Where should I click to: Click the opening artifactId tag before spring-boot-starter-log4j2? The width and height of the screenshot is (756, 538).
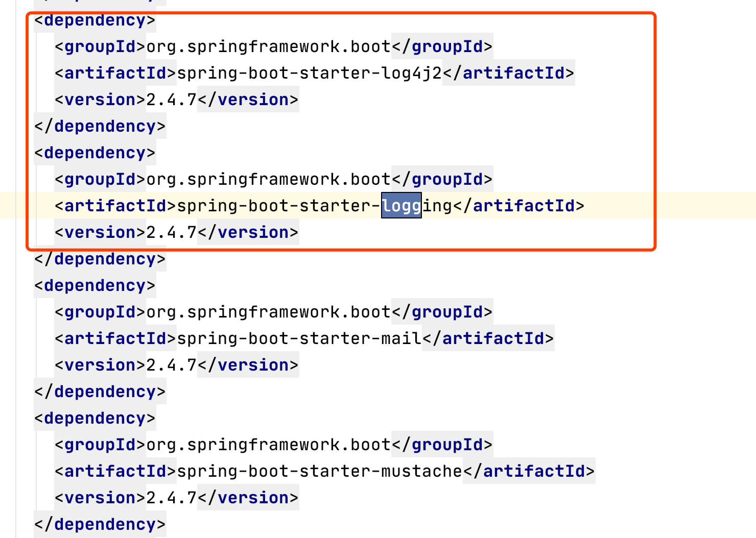tap(115, 73)
